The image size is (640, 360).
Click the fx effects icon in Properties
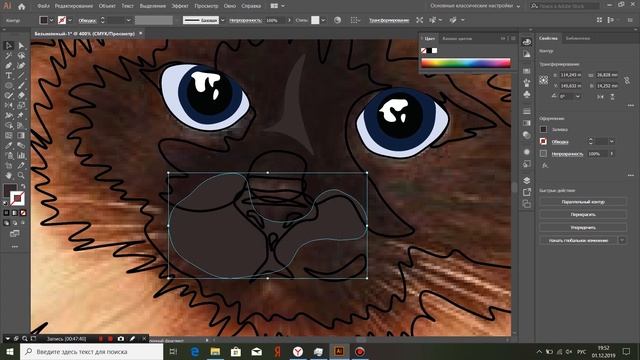[545, 165]
